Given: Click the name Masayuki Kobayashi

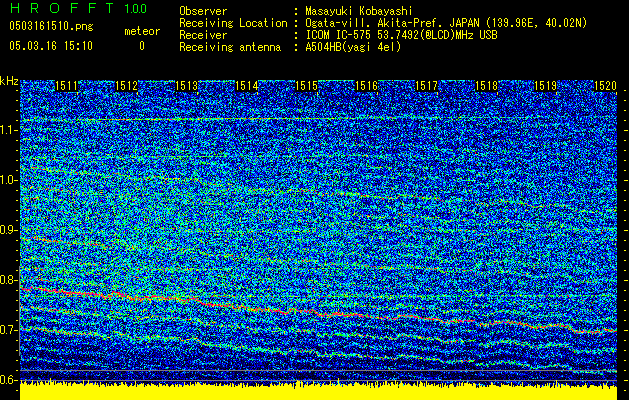Looking at the screenshot, I should pos(359,11).
